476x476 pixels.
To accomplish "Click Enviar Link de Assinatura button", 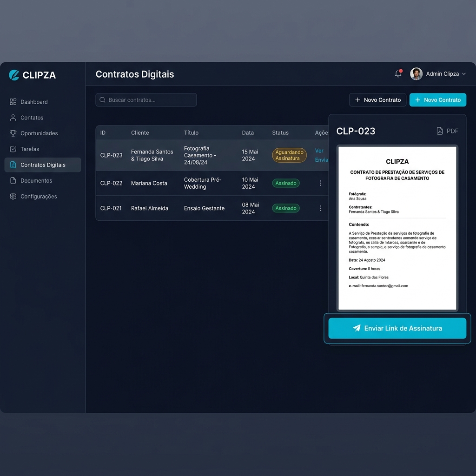I will pyautogui.click(x=397, y=328).
